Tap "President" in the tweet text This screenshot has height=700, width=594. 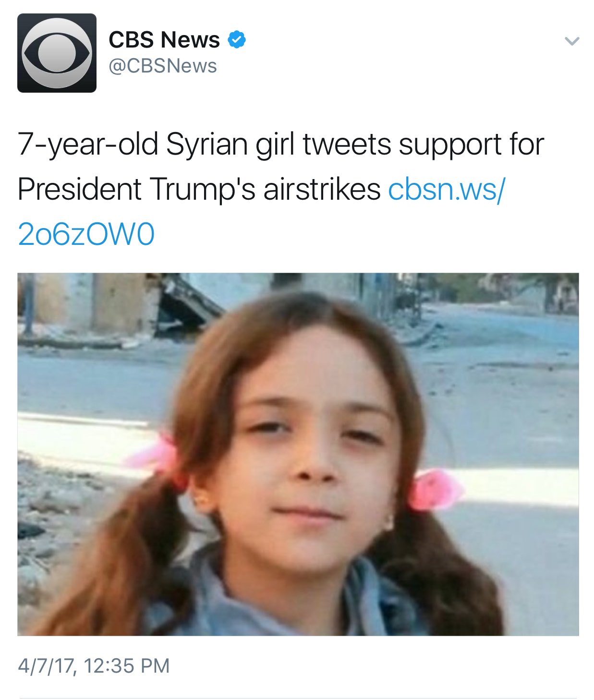(79, 189)
